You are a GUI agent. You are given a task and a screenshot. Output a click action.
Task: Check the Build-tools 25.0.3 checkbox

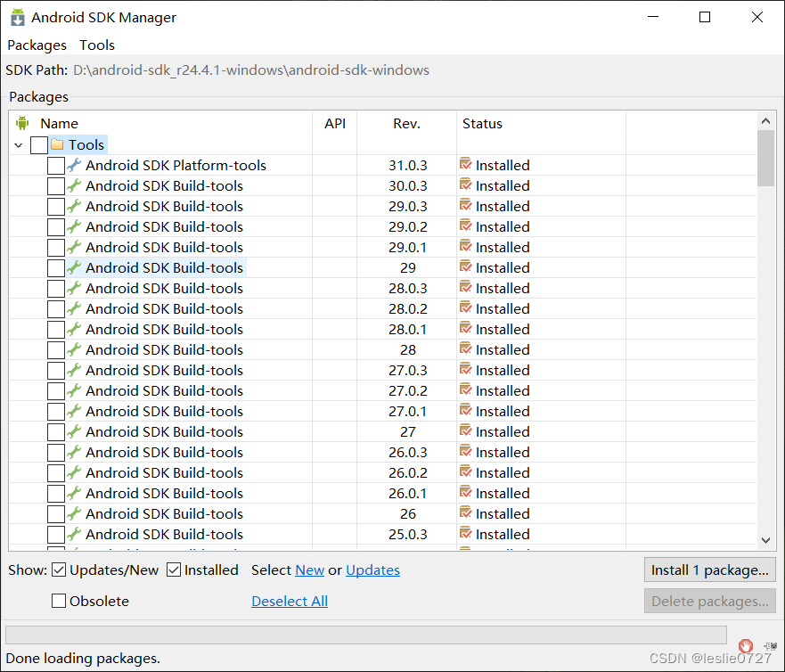tap(56, 535)
